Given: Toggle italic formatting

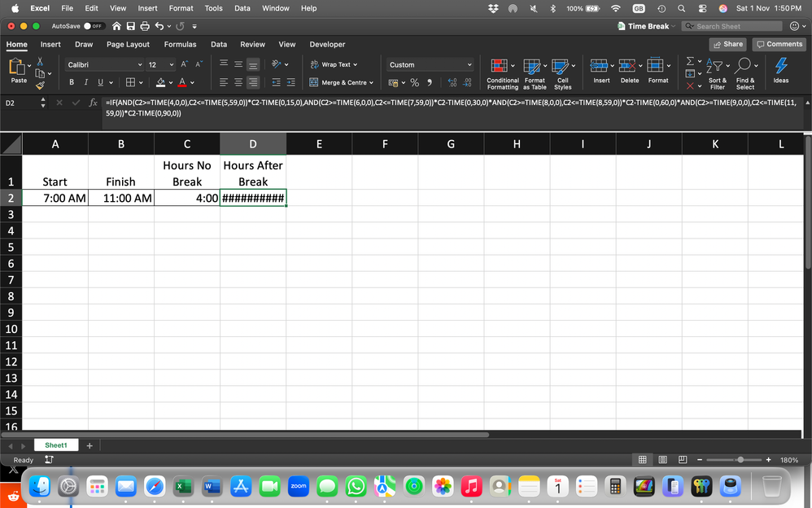Looking at the screenshot, I should [x=86, y=82].
